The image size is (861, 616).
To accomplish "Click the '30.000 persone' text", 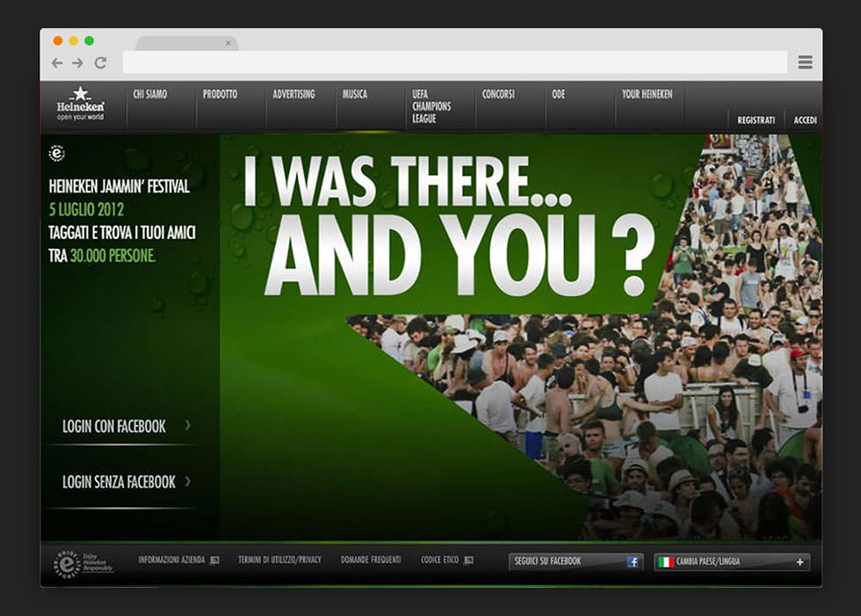I will coord(113,256).
